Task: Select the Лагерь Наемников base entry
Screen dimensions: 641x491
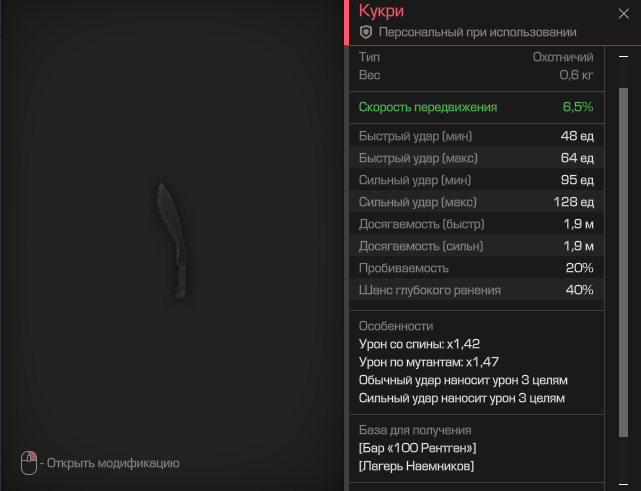Action: (416, 466)
